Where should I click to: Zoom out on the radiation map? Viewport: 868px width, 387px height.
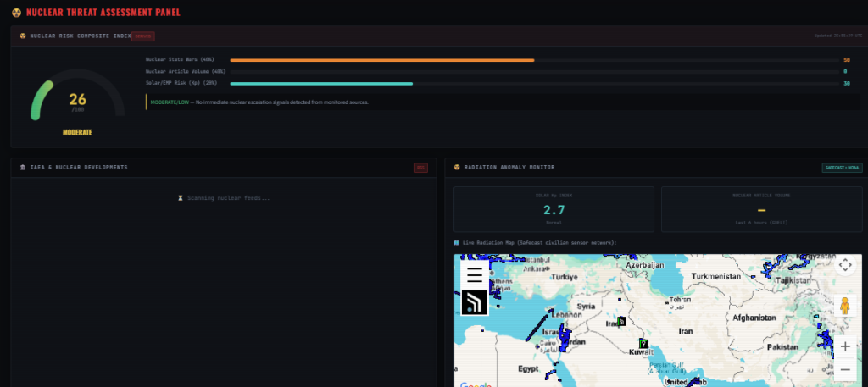tap(844, 369)
